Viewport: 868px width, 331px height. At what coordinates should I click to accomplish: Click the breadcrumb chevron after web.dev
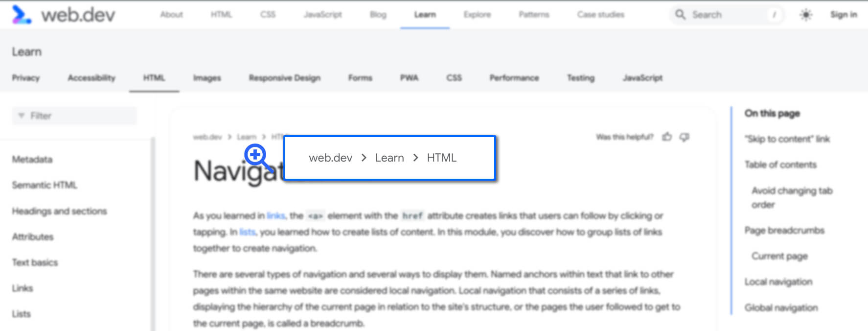coord(364,158)
